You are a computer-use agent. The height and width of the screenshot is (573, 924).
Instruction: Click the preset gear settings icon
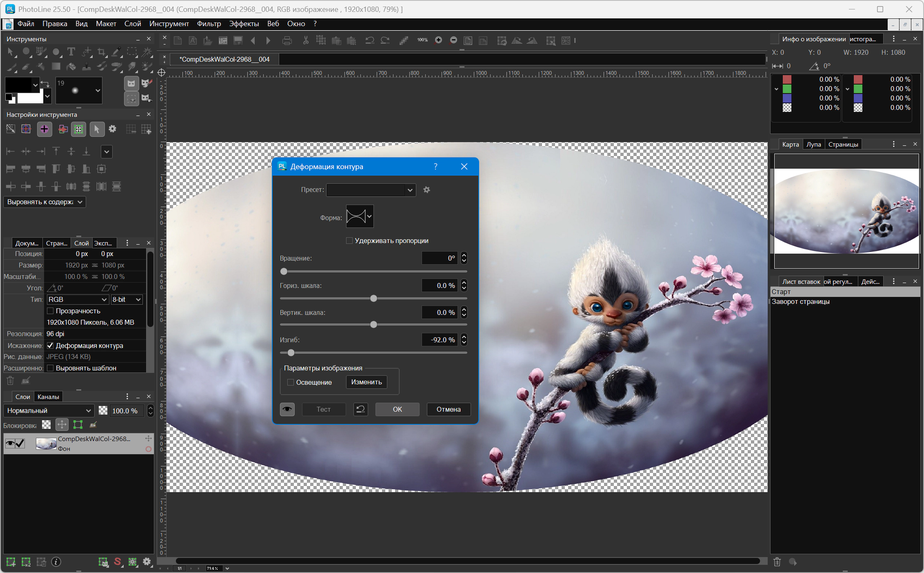point(426,190)
